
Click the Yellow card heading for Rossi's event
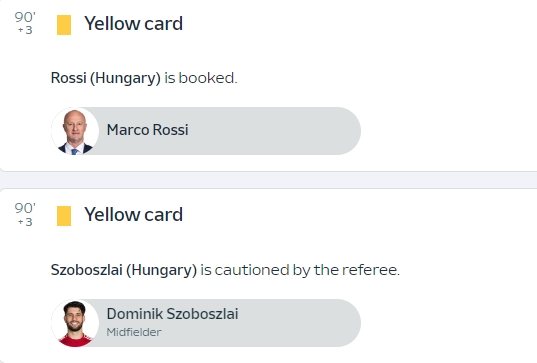pyautogui.click(x=134, y=24)
